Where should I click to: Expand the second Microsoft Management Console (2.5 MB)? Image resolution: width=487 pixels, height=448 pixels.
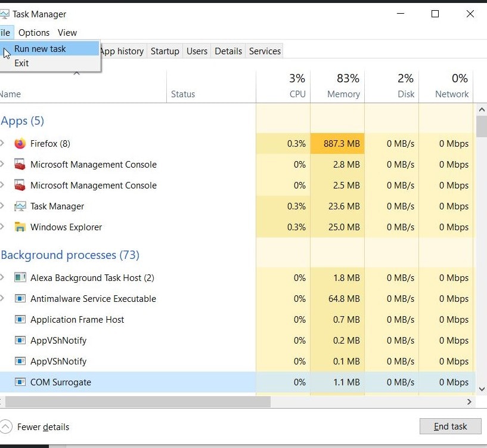coord(2,185)
